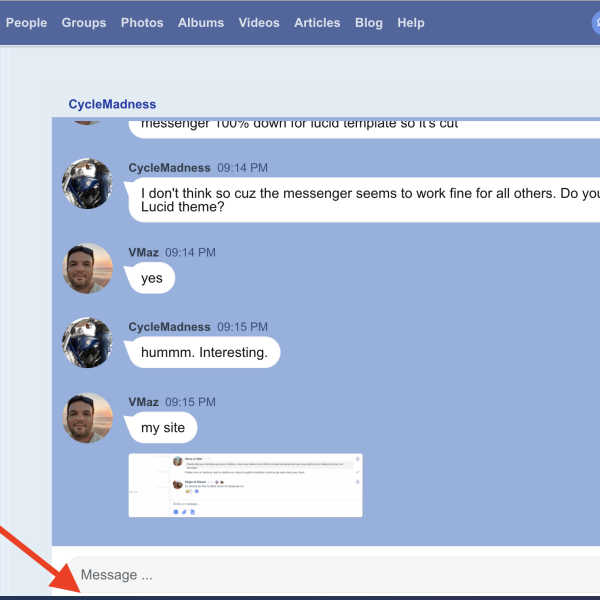The height and width of the screenshot is (600, 600).
Task: Click VMaz avatar next to "yes" message
Action: pos(88,268)
